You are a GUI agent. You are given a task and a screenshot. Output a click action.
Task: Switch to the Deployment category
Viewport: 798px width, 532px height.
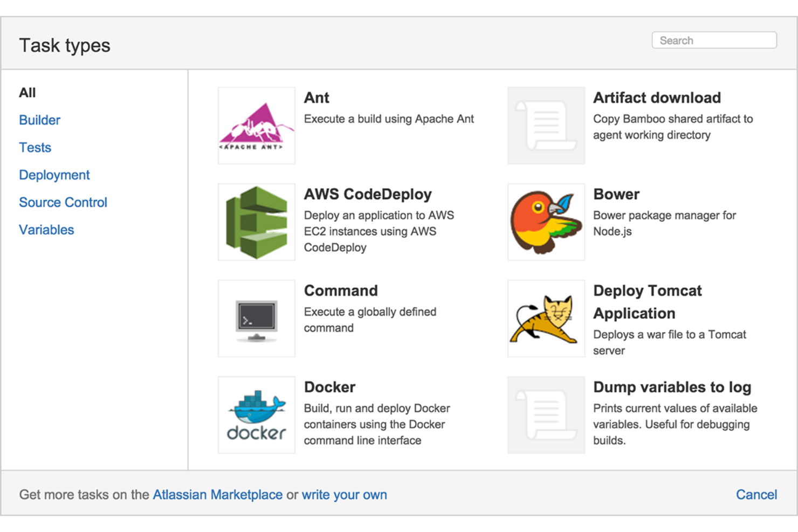click(x=54, y=175)
